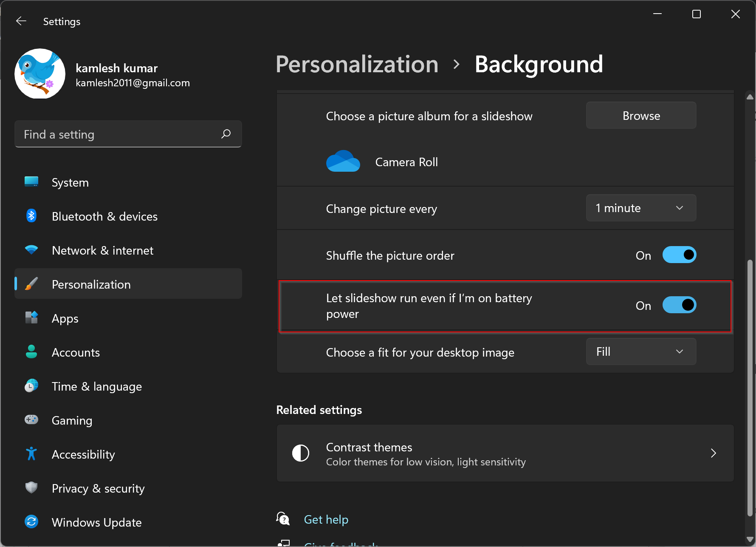
Task: Disable slideshow on battery power toggle
Action: click(x=679, y=305)
